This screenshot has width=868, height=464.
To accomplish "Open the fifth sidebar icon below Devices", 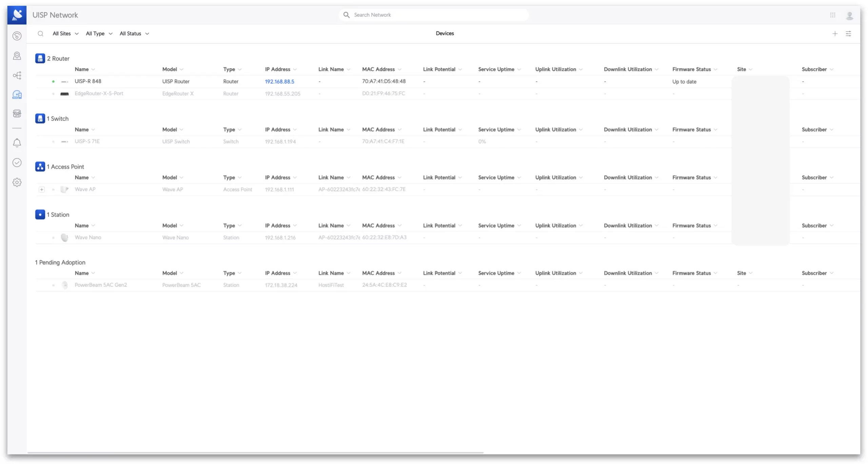I will click(x=17, y=114).
